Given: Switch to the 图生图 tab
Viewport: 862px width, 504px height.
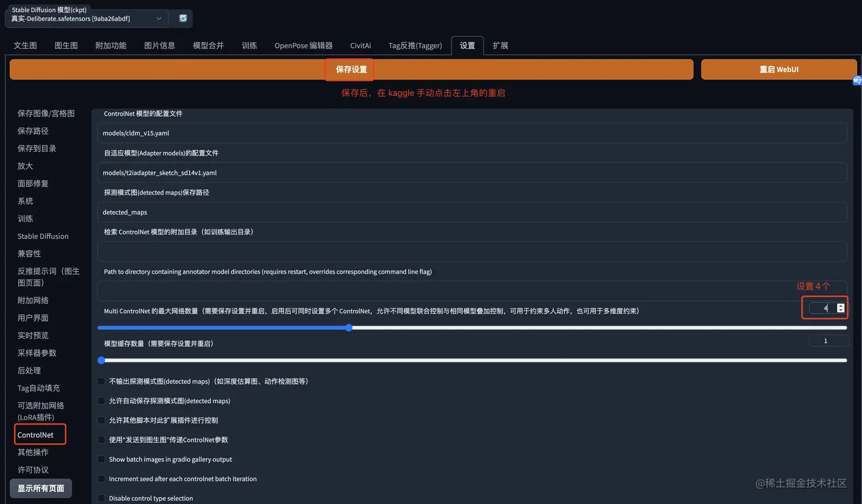Looking at the screenshot, I should click(66, 46).
